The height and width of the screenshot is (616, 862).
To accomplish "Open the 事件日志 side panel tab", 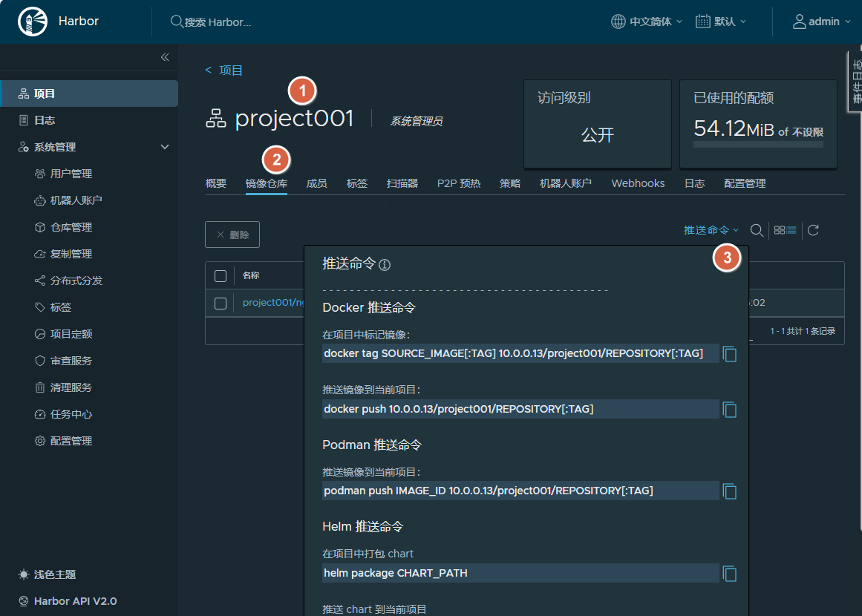I will (856, 82).
